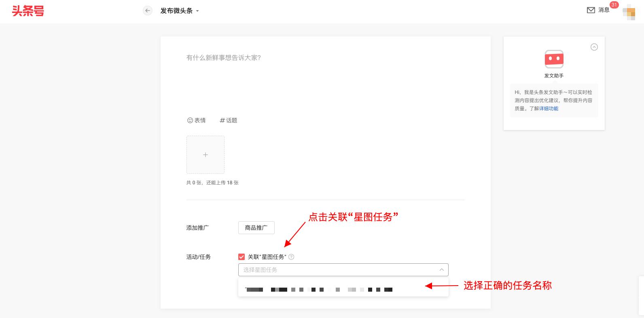This screenshot has width=644, height=318.
Task: Open the 选择星图任务 combo box
Action: [343, 270]
